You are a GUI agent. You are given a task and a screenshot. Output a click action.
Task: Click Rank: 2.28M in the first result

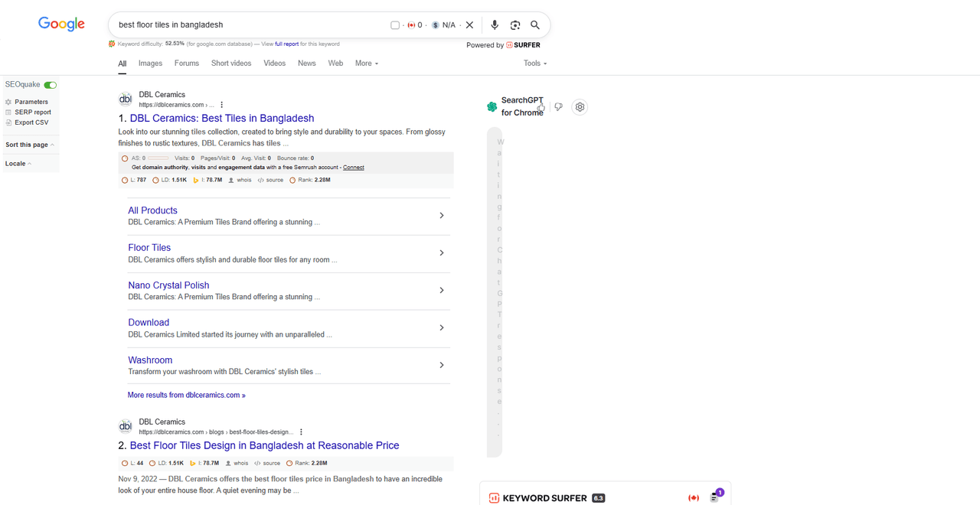click(310, 181)
